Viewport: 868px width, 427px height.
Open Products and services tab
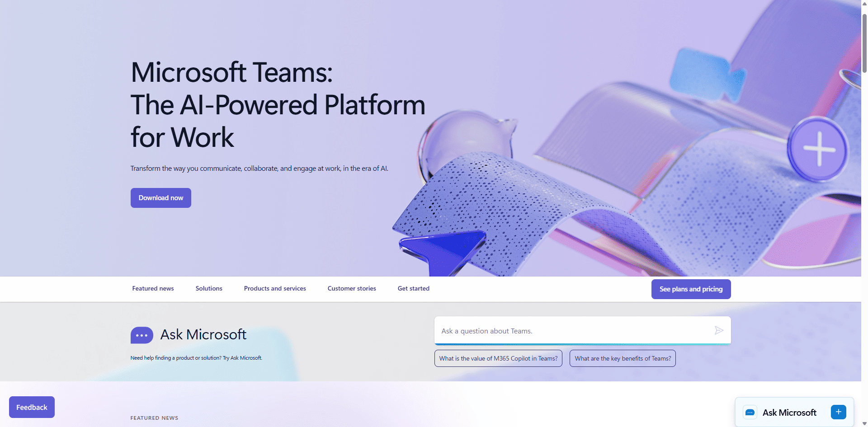pos(275,288)
